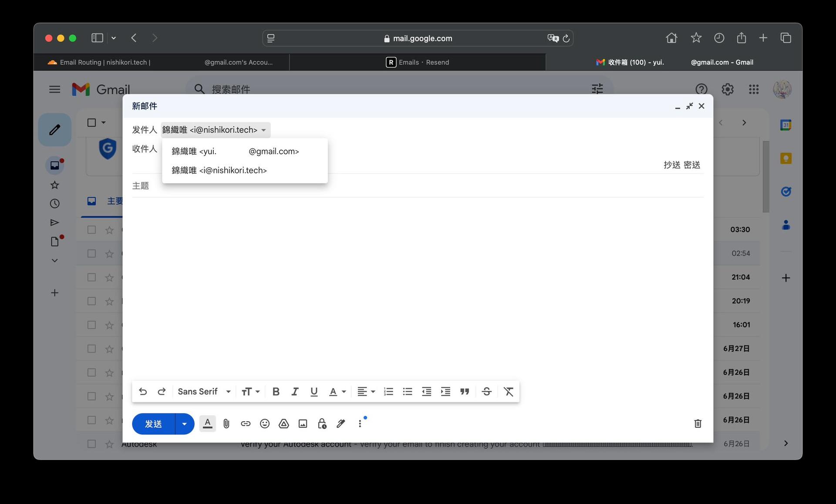Click the 主题 subject field

point(418,186)
